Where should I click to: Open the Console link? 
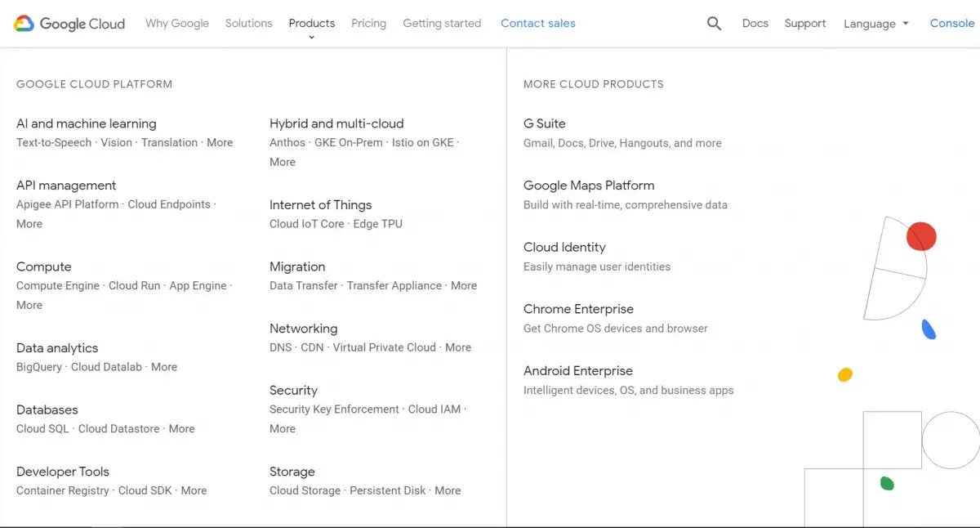click(951, 23)
